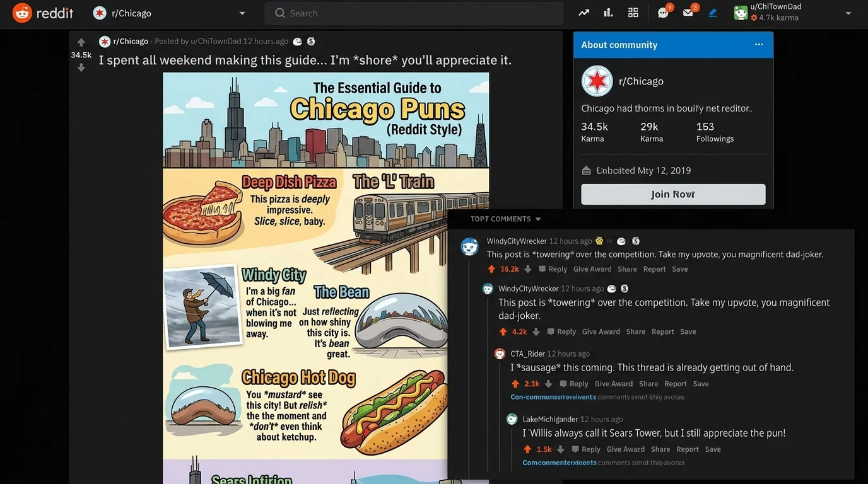Report the 36.2k votes comment

coord(654,269)
